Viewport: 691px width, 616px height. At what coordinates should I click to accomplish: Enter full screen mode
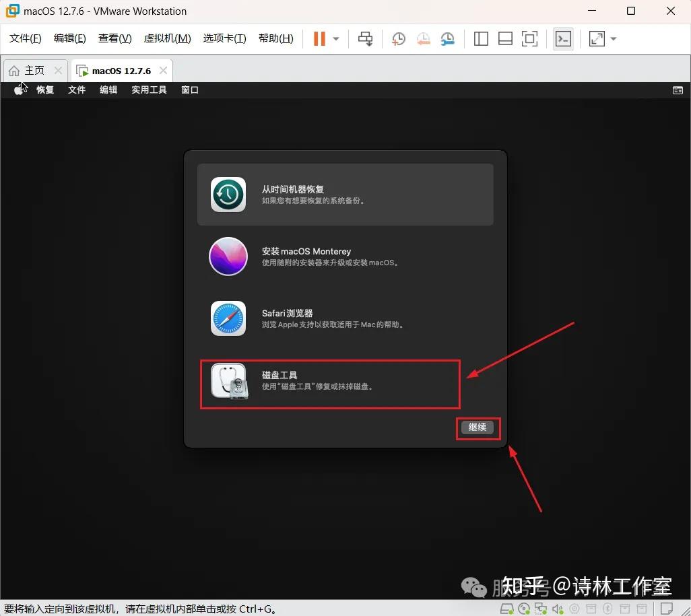click(x=529, y=39)
